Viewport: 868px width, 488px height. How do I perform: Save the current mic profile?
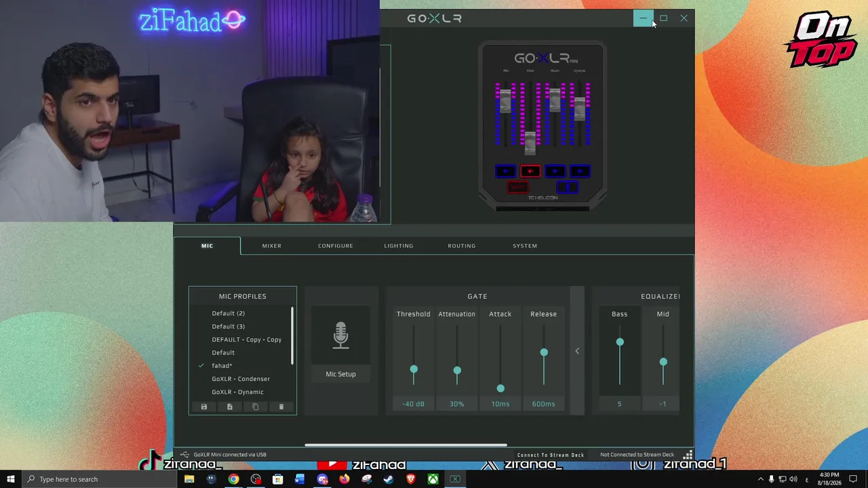coord(203,407)
